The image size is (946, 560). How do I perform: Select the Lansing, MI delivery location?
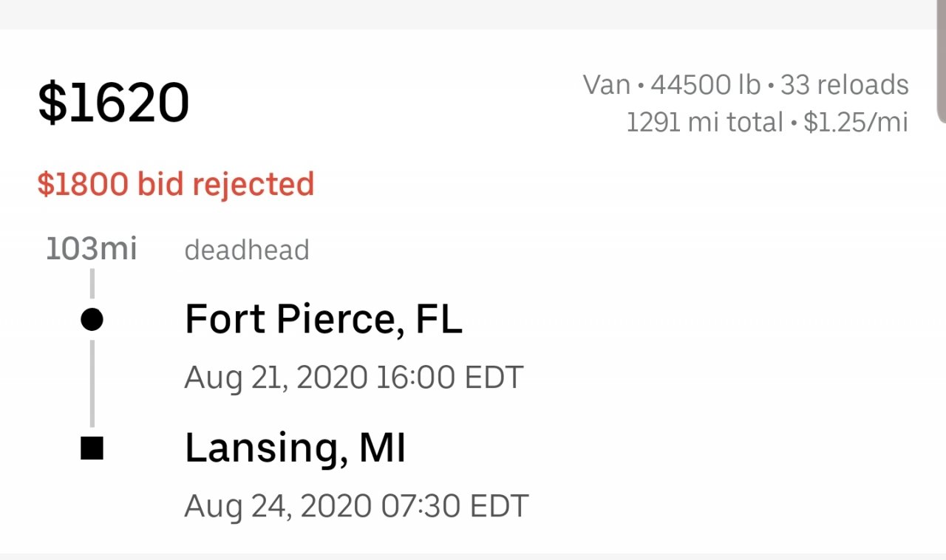295,448
